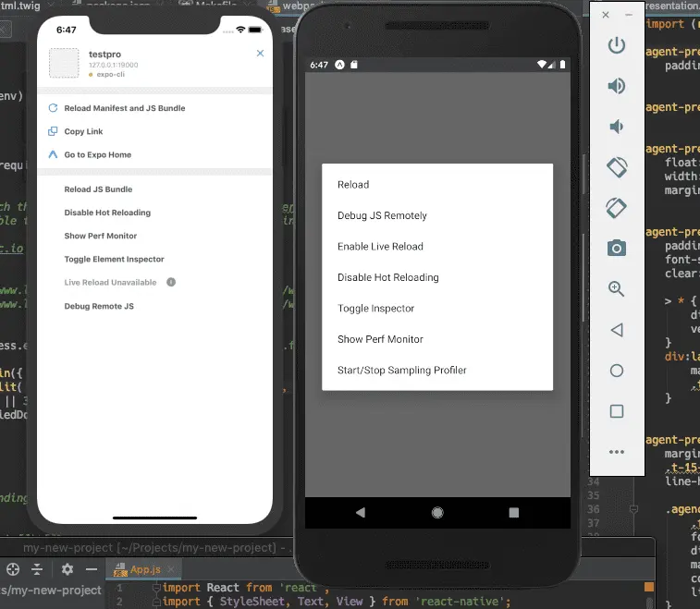The height and width of the screenshot is (609, 700).
Task: Select Go to Expo Home
Action: point(98,154)
